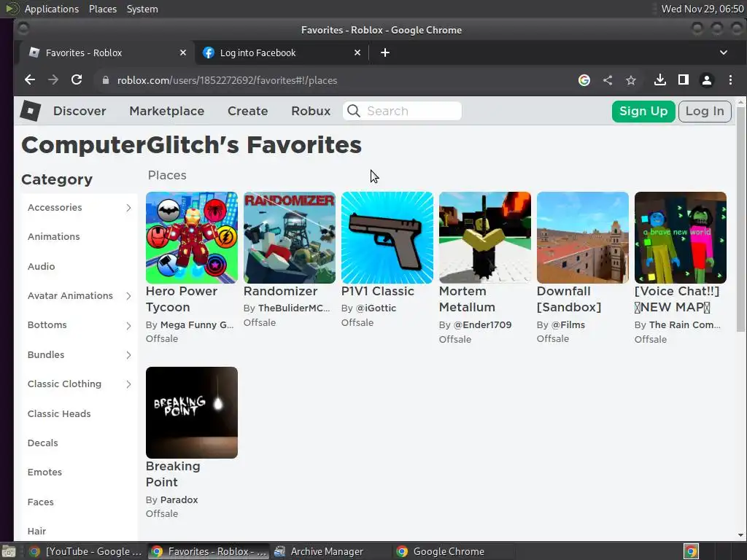Open creator link Paradox

179,499
